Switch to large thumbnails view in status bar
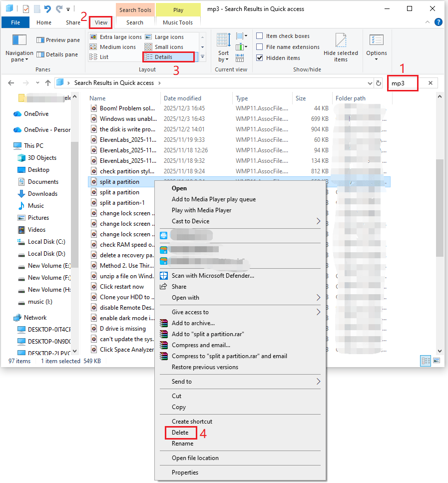Image resolution: width=448 pixels, height=483 pixels. 437,361
